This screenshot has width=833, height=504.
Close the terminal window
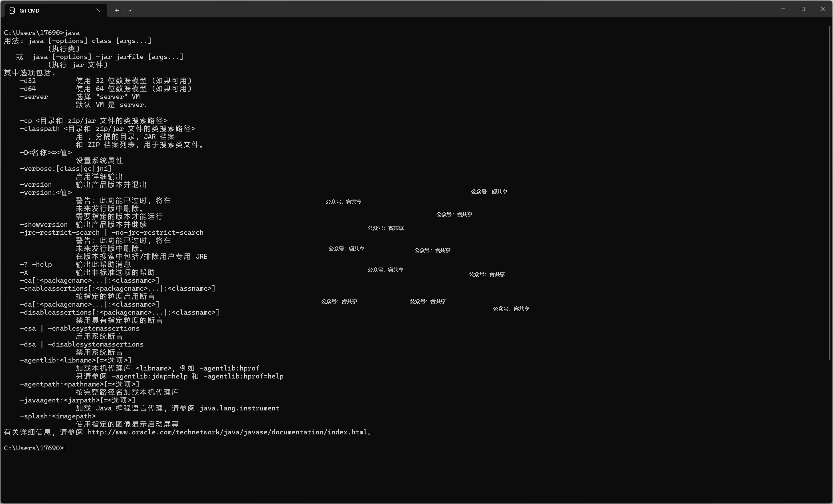point(822,9)
